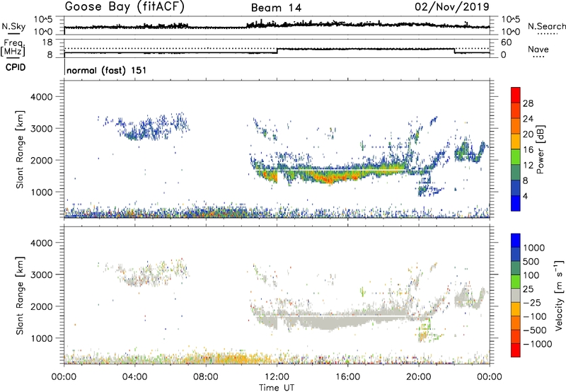The width and height of the screenshot is (566, 392).
Task: Click the '4' label on Power colorbar
Action: (x=526, y=196)
